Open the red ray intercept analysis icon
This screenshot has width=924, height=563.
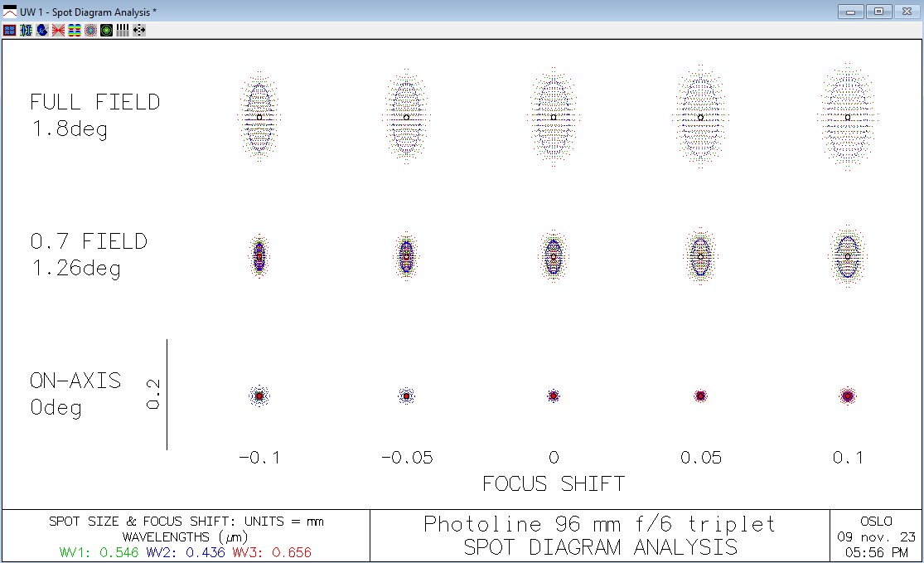click(x=58, y=30)
